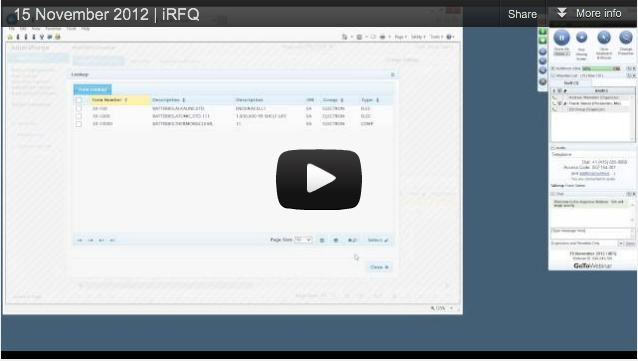Click the Share button on video
This screenshot has width=638, height=361.
click(522, 14)
